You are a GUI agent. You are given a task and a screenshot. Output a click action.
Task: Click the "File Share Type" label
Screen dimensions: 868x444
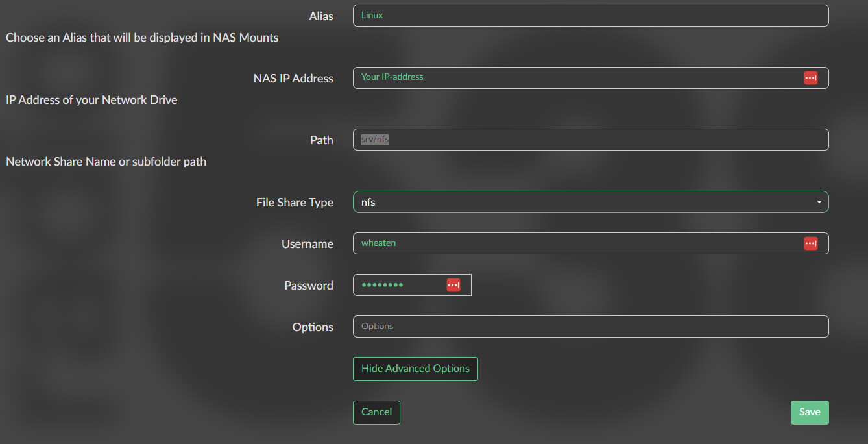[295, 203]
